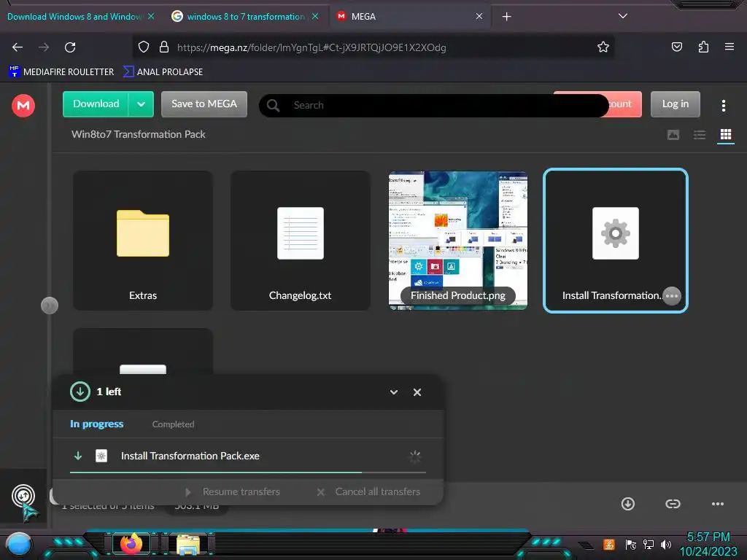The height and width of the screenshot is (560, 747).
Task: Collapse the transfers panel with chevron
Action: pyautogui.click(x=394, y=392)
